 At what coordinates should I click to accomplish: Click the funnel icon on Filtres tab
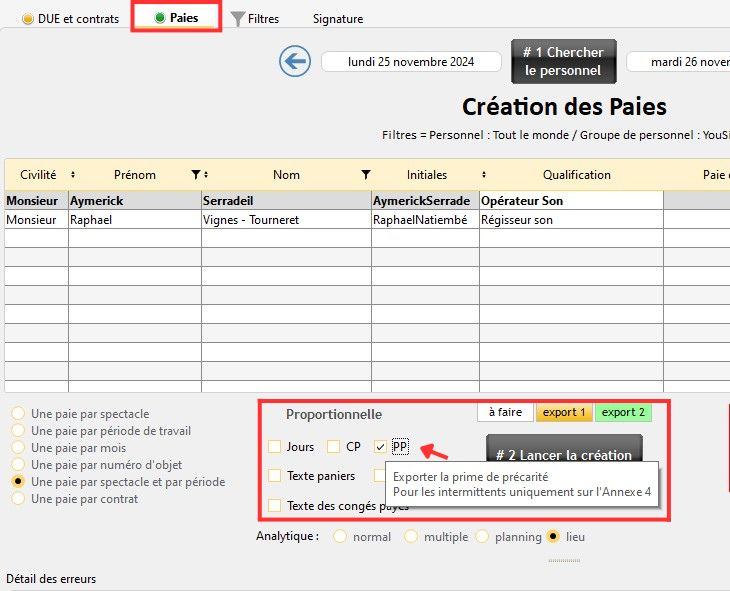237,19
